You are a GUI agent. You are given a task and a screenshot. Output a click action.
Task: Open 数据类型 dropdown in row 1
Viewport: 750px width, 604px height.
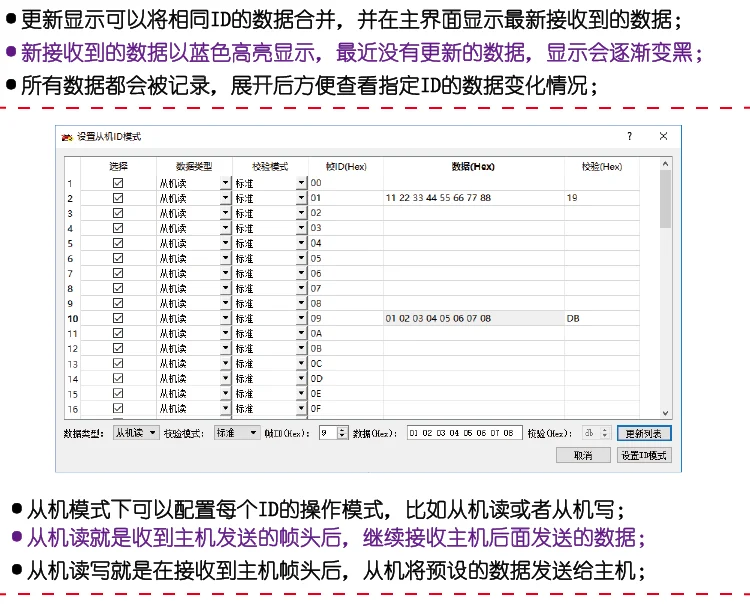[x=225, y=183]
